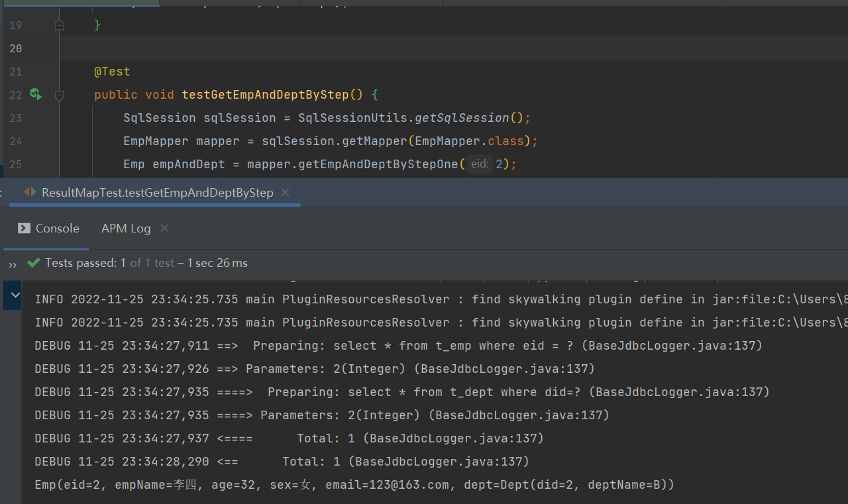Image resolution: width=848 pixels, height=504 pixels.
Task: Show hidden toolbar items via double chevron
Action: (x=13, y=264)
